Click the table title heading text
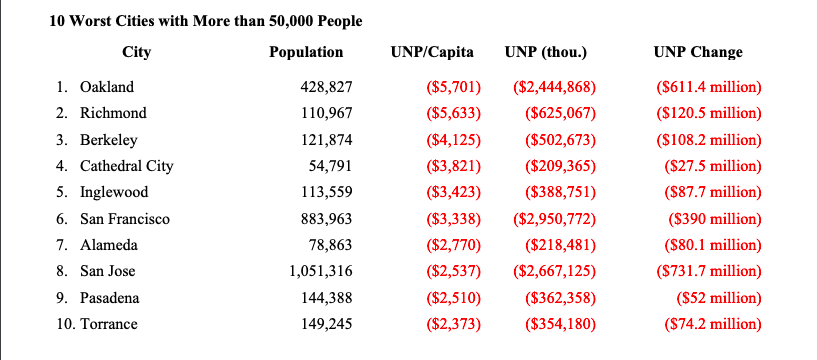 (206, 21)
